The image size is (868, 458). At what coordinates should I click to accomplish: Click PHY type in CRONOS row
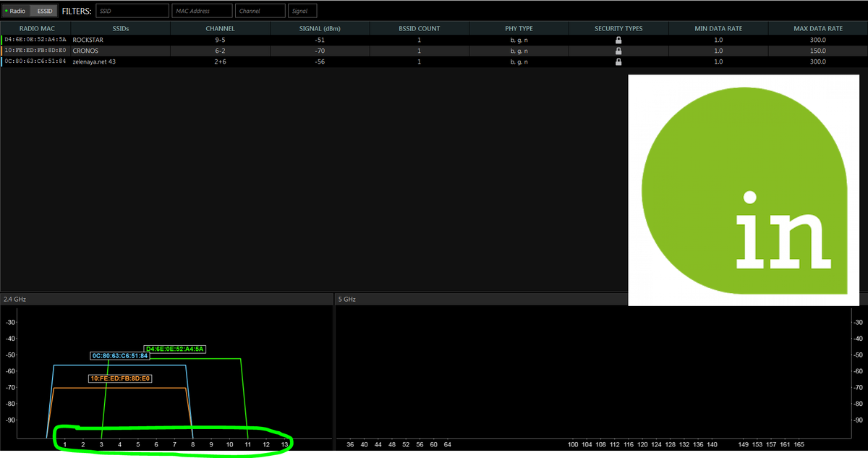pos(519,51)
